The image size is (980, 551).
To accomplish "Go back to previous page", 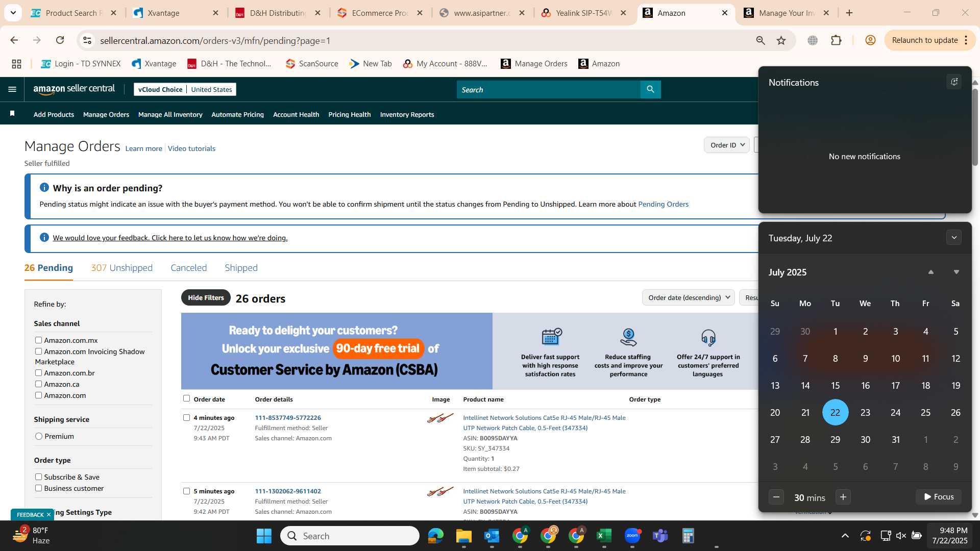I will tap(14, 40).
